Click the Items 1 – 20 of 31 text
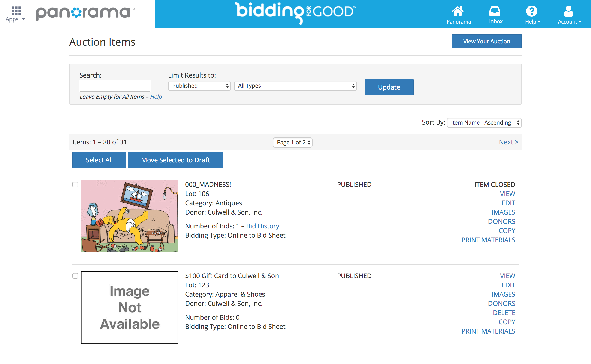Image resolution: width=591 pixels, height=364 pixels. [x=100, y=142]
